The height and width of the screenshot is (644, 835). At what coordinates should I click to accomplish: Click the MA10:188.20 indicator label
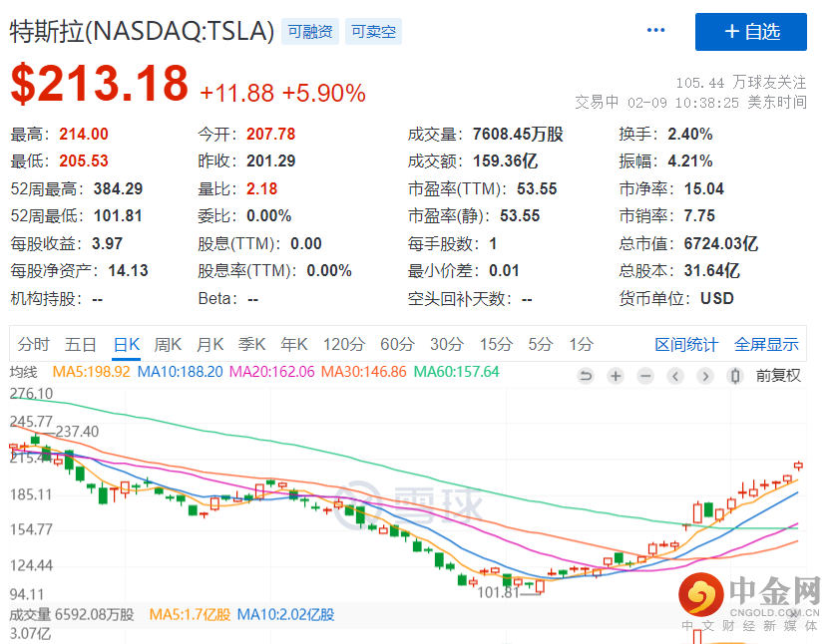(180, 372)
